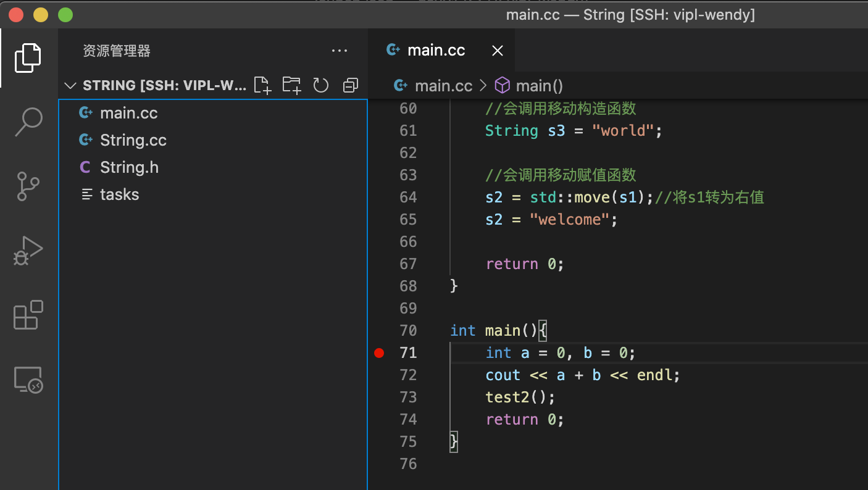Click 'return 0;' on line 74
The height and width of the screenshot is (490, 868).
point(525,420)
